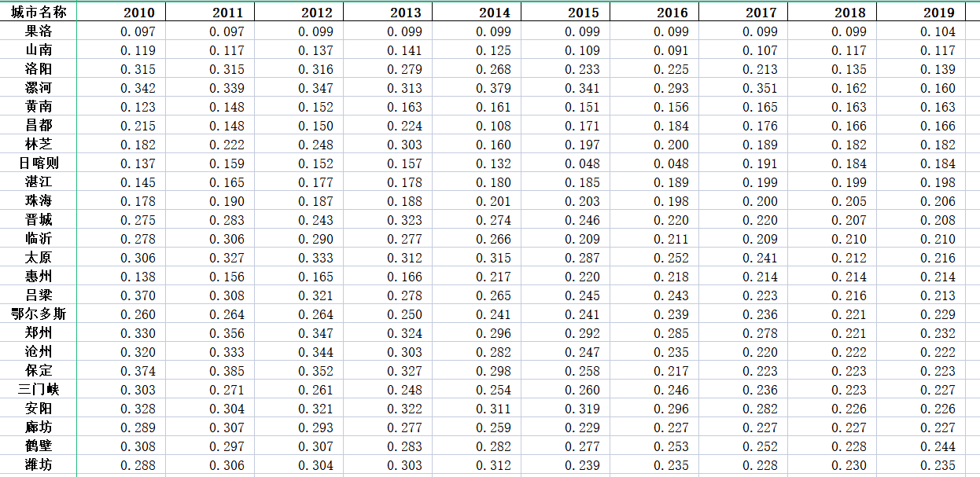This screenshot has width=980, height=477.
Task: Select the 日喀则 row label cell
Action: click(x=39, y=163)
